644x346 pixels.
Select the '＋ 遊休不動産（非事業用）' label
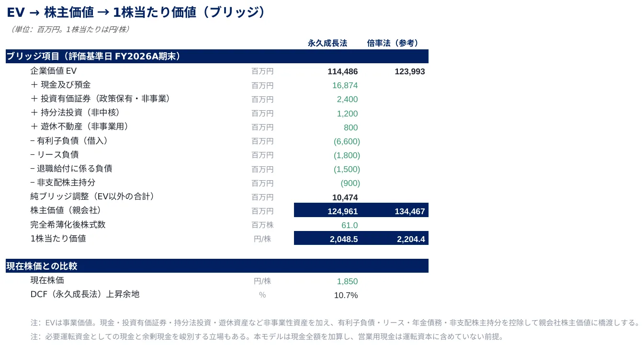[79, 127]
